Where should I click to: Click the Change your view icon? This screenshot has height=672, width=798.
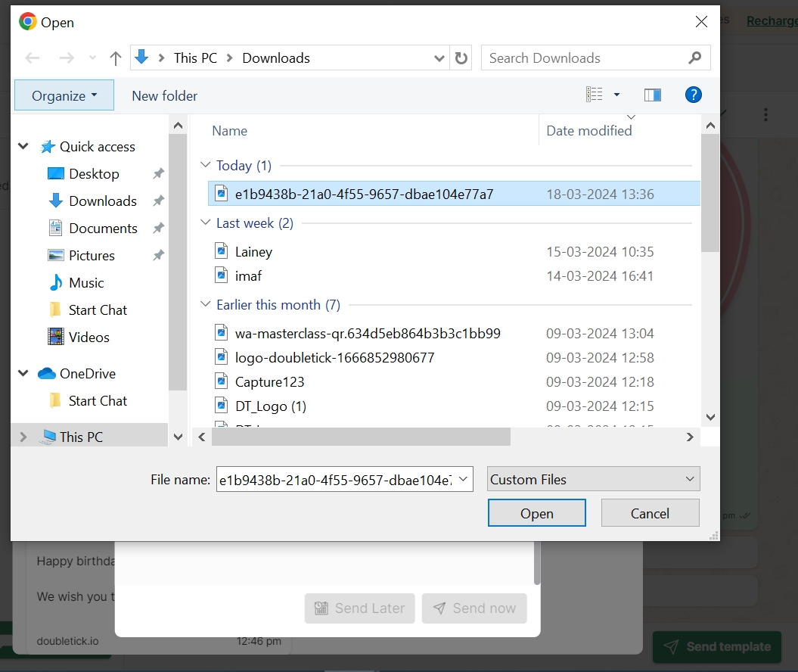[595, 95]
